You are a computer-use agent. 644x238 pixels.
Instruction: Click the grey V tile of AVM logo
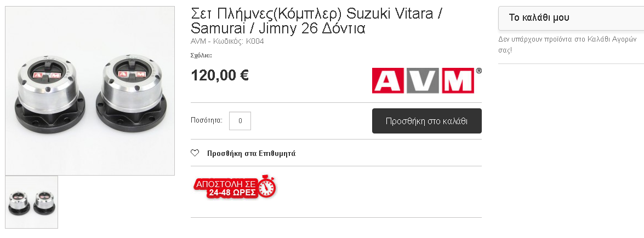coord(423,81)
